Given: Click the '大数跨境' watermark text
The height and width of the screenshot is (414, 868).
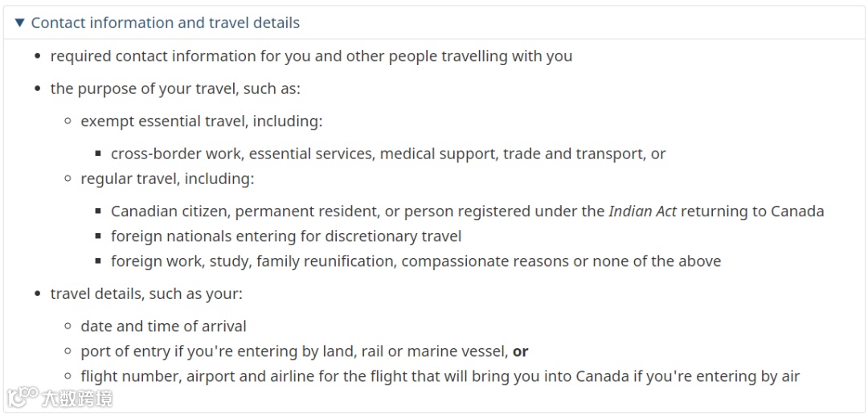Looking at the screenshot, I should point(77,398).
